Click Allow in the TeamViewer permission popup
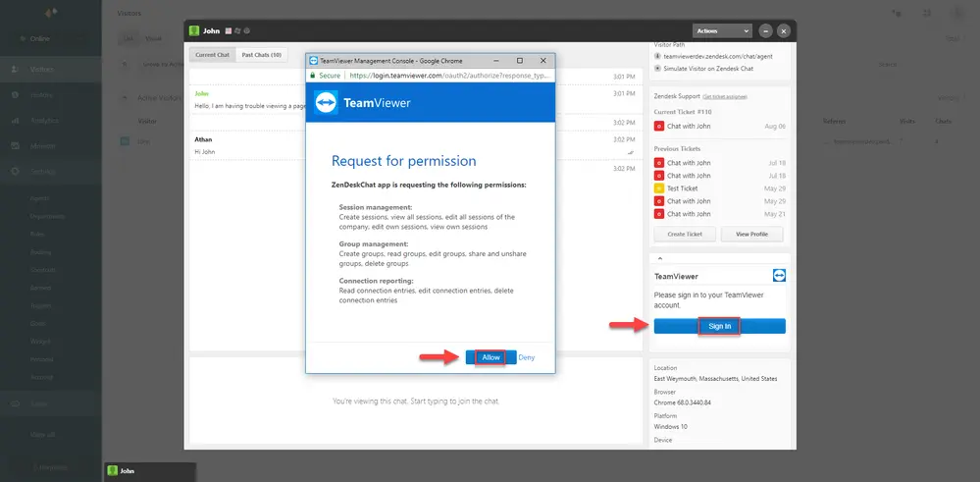The height and width of the screenshot is (482, 980). click(x=490, y=357)
